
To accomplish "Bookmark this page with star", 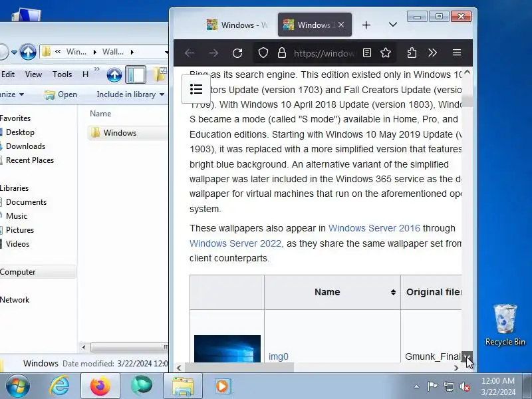I will [x=386, y=53].
